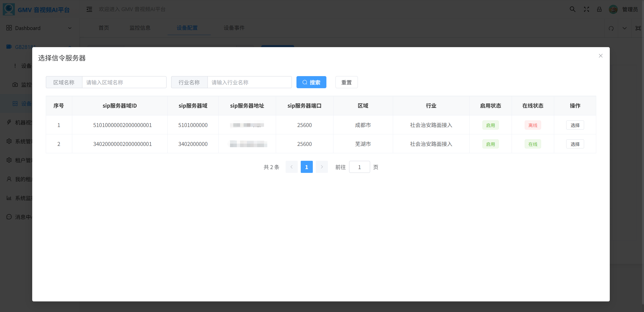Collapse sidebar with the menu fold icon
Image resolution: width=644 pixels, height=312 pixels.
[89, 9]
